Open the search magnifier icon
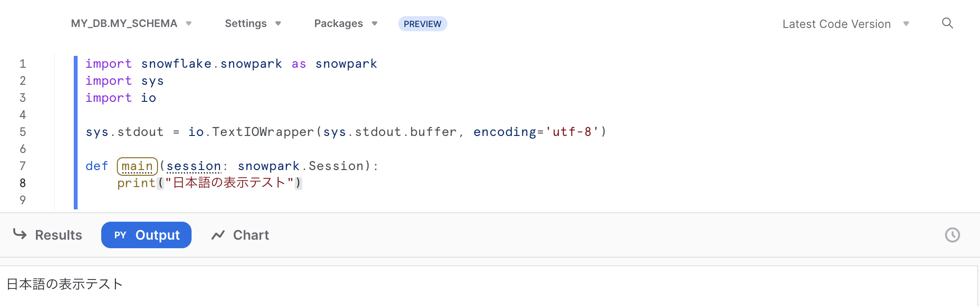 pos(947,23)
